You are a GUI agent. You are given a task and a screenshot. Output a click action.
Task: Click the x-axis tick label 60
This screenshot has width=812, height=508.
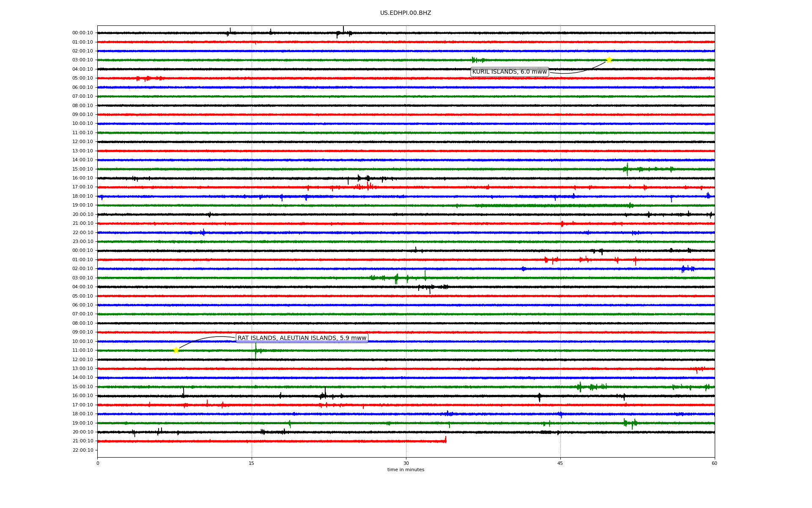714,463
